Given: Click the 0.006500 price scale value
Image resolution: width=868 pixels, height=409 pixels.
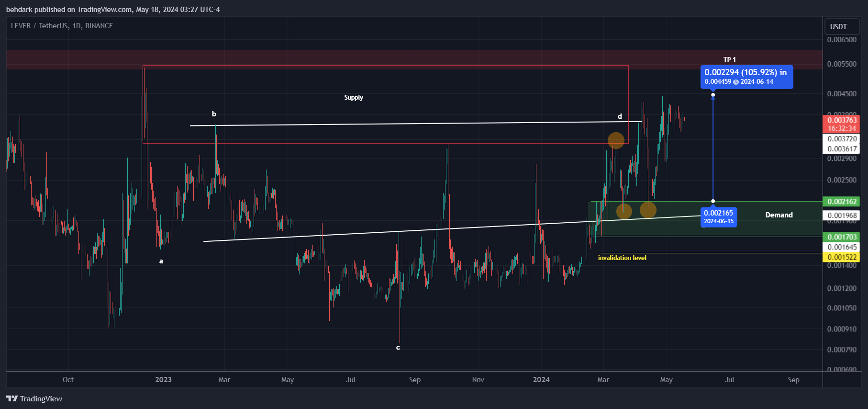Looking at the screenshot, I should point(842,40).
